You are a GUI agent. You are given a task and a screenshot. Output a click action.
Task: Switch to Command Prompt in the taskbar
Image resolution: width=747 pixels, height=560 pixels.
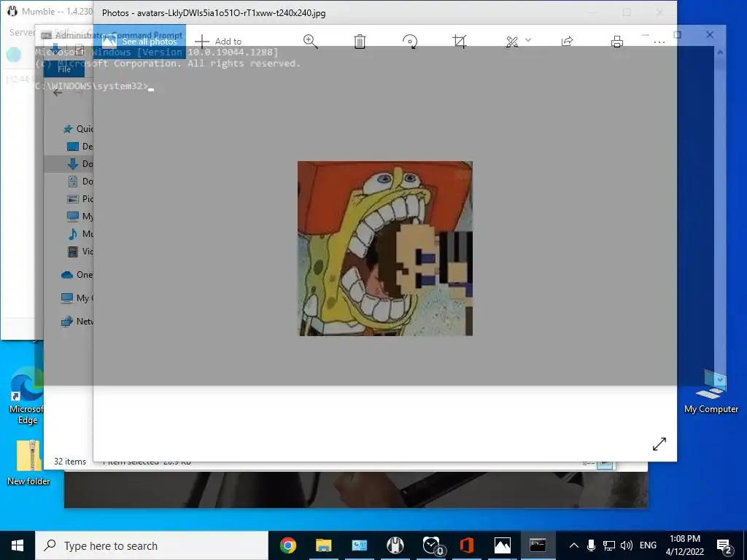pyautogui.click(x=538, y=545)
